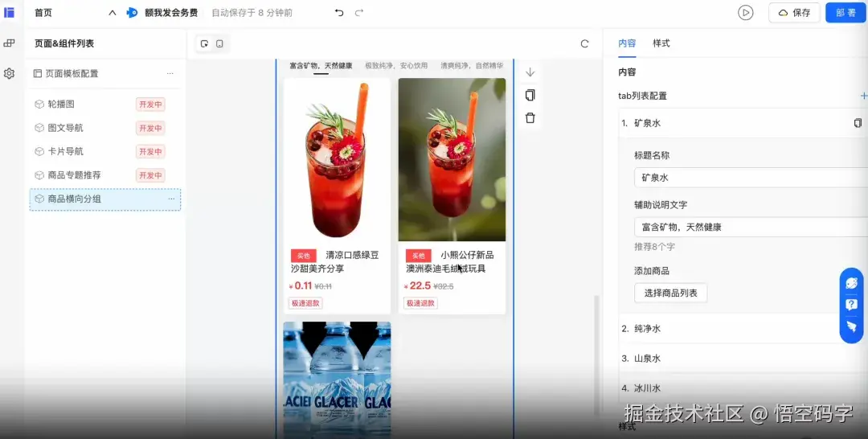Image resolution: width=868 pixels, height=439 pixels.
Task: Open the settings gear in left rail
Action: [x=9, y=73]
